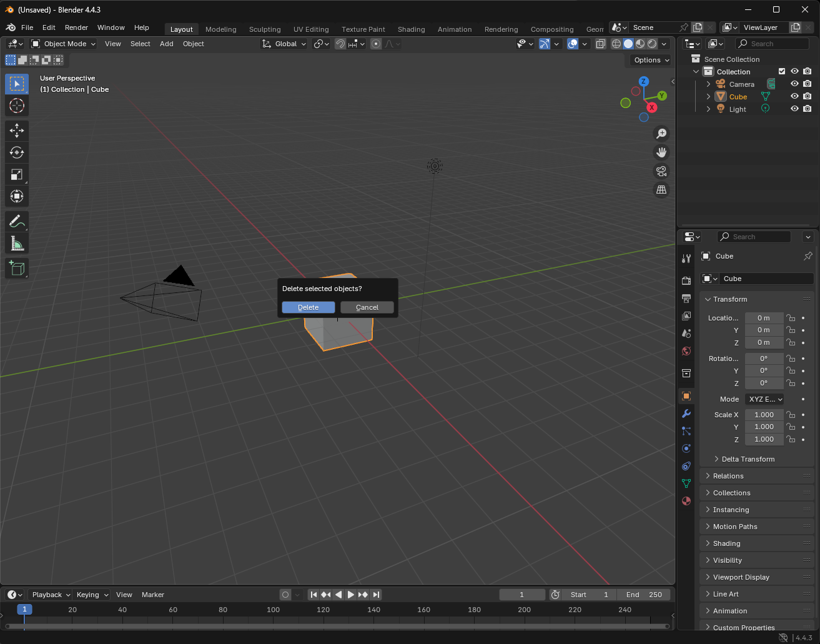Select the Scale tool in toolbar

click(x=17, y=175)
